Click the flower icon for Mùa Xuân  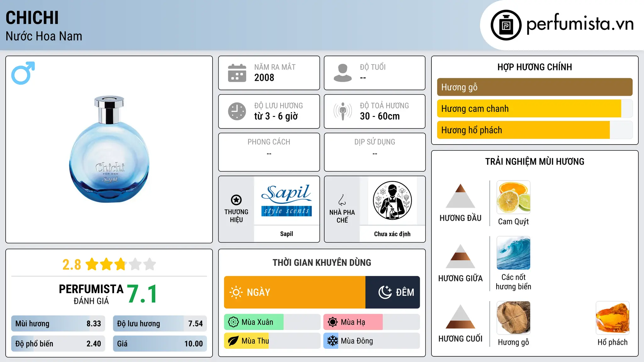[x=233, y=322]
